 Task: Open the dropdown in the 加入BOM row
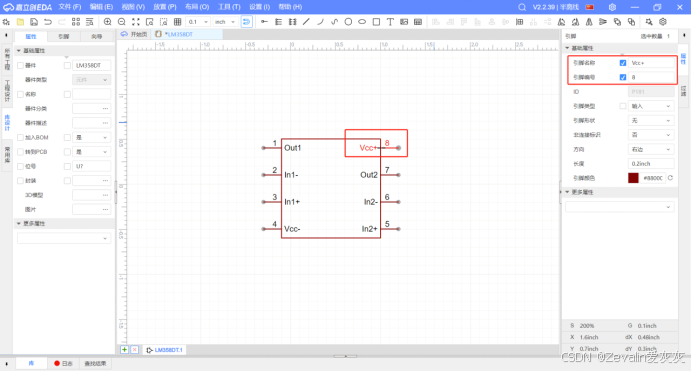pyautogui.click(x=91, y=138)
